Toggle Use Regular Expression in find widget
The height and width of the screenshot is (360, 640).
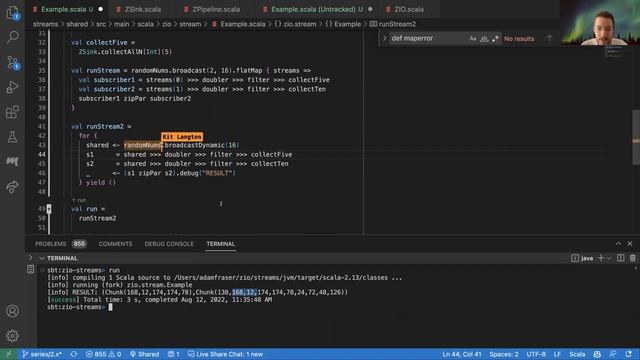(495, 38)
